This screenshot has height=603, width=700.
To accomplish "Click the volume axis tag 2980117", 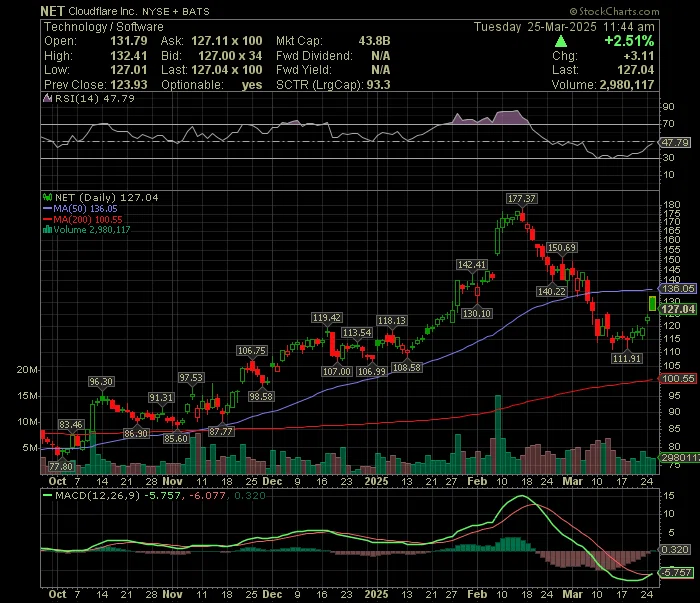I will coord(679,458).
